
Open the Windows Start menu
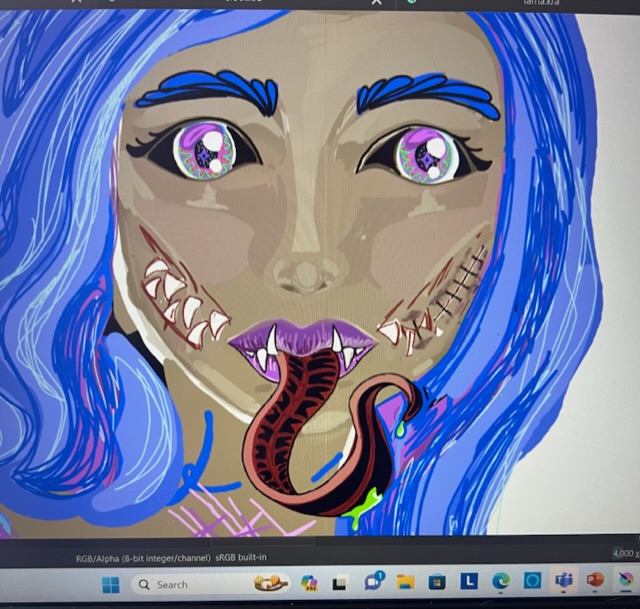110,584
